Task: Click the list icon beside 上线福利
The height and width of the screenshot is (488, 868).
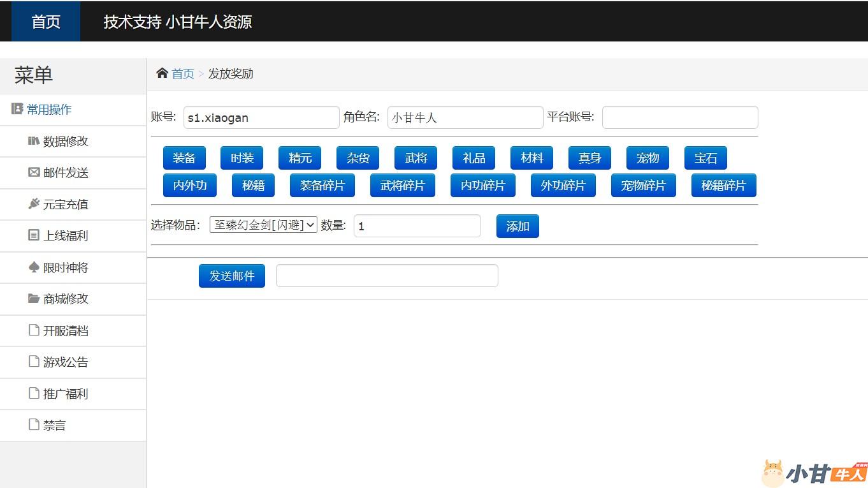Action: [x=34, y=235]
